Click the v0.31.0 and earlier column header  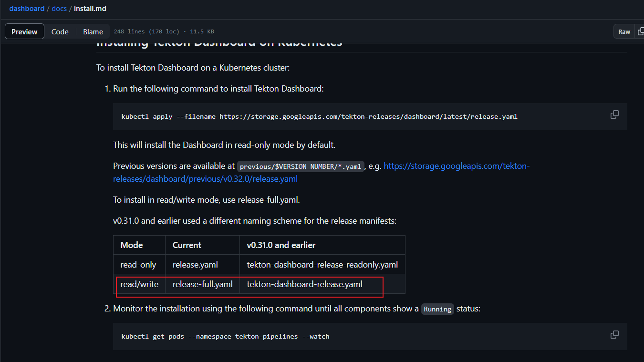click(281, 245)
